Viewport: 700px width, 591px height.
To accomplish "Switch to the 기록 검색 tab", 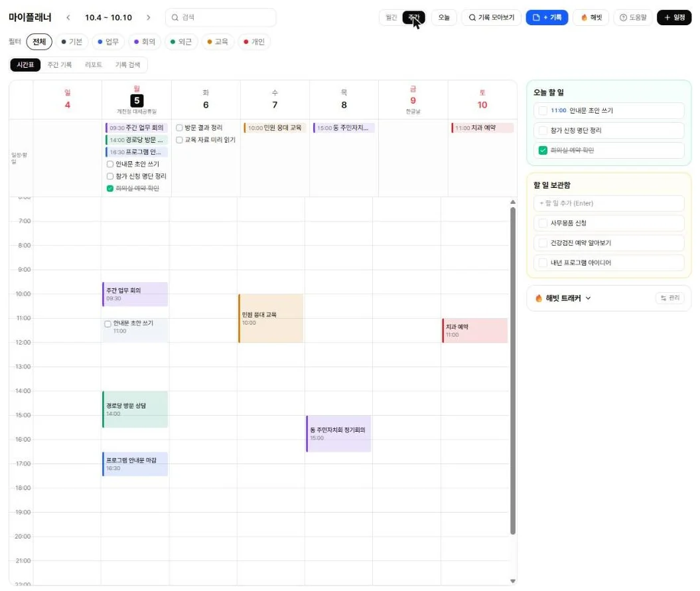I will (127, 65).
